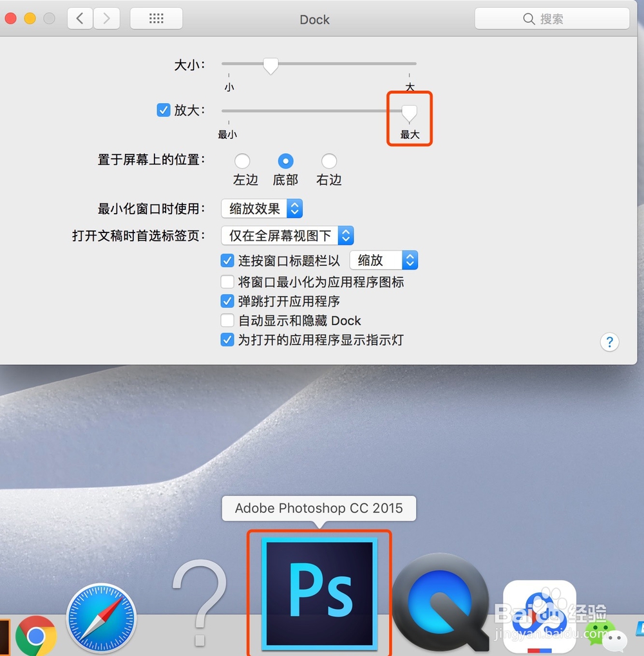Viewport: 644px width, 656px height.
Task: Go back with the left arrow button
Action: (x=80, y=19)
